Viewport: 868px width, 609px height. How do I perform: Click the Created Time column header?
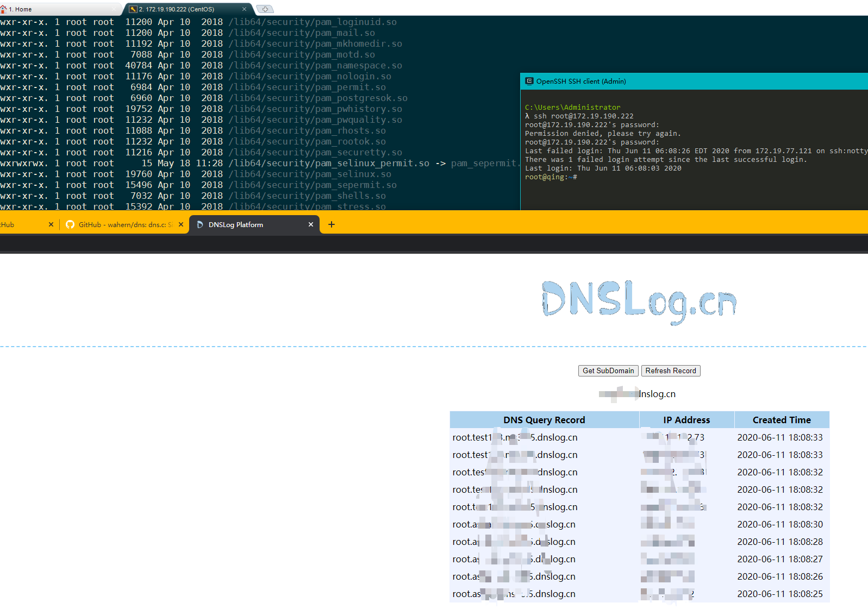pos(782,420)
